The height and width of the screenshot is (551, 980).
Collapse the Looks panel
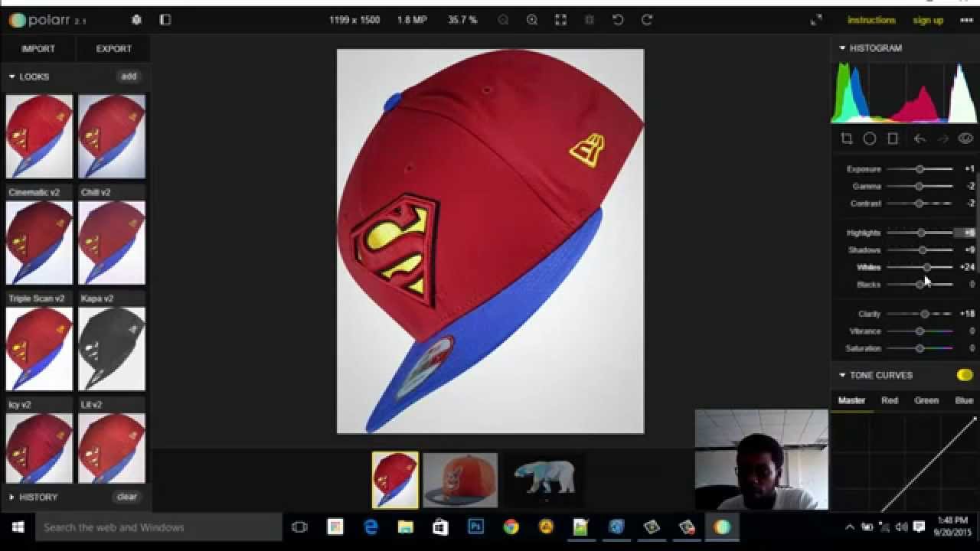point(11,77)
